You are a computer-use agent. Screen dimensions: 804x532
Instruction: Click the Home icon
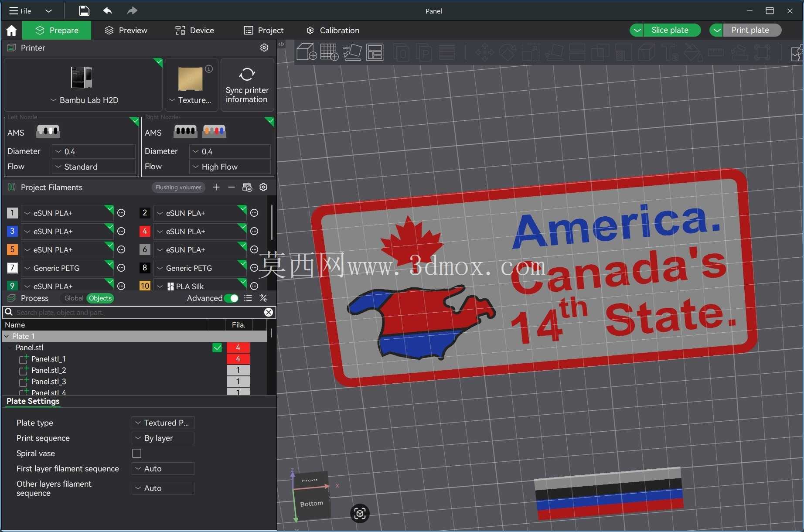pyautogui.click(x=11, y=31)
